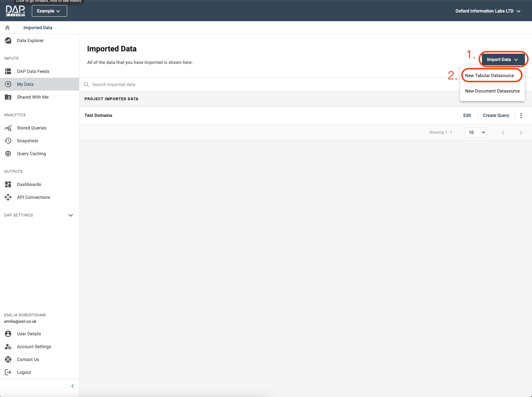Click the Query Caching chip icon
Image resolution: width=532 pixels, height=397 pixels.
coord(8,154)
